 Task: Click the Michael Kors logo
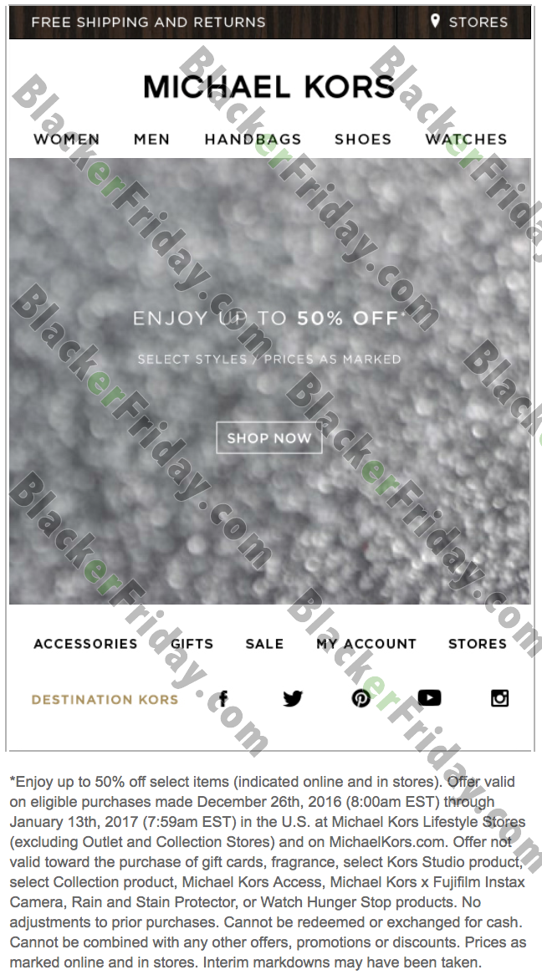(x=269, y=87)
